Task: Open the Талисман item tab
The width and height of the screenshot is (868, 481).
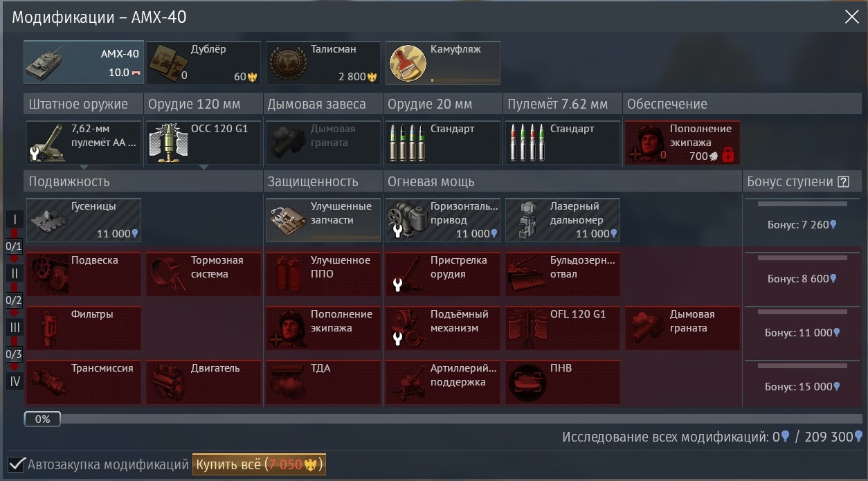Action: [x=323, y=62]
